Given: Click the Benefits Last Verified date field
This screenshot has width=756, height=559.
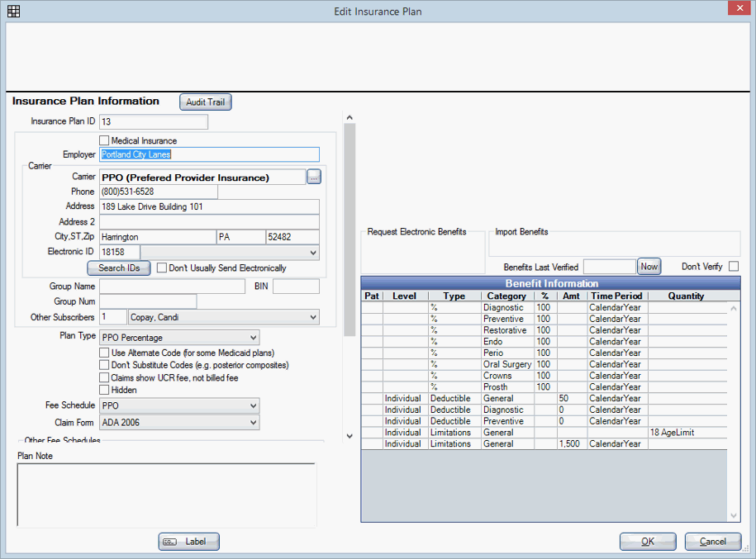Looking at the screenshot, I should click(610, 267).
